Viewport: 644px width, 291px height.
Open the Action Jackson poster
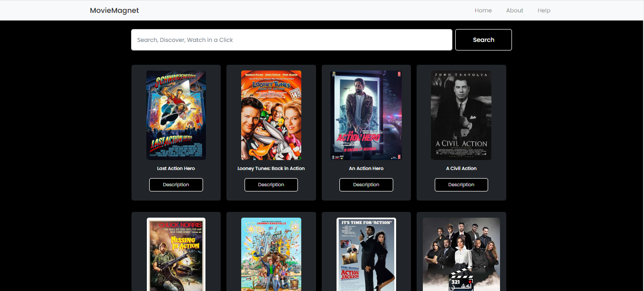366,255
